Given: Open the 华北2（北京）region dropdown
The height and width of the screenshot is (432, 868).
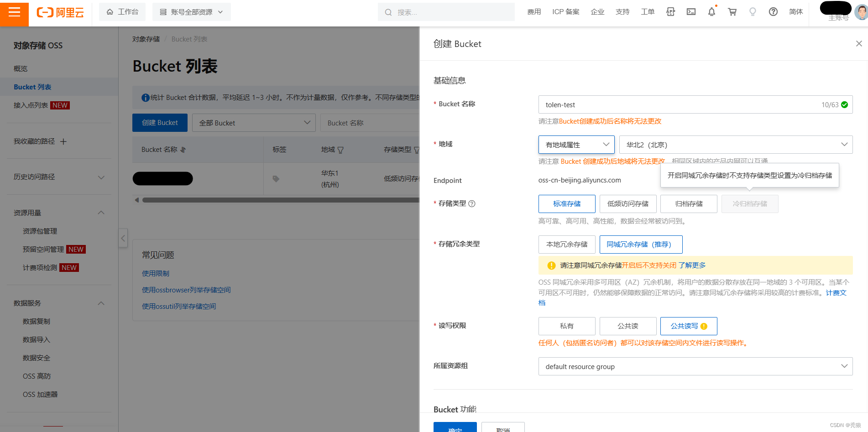Looking at the screenshot, I should [x=736, y=145].
